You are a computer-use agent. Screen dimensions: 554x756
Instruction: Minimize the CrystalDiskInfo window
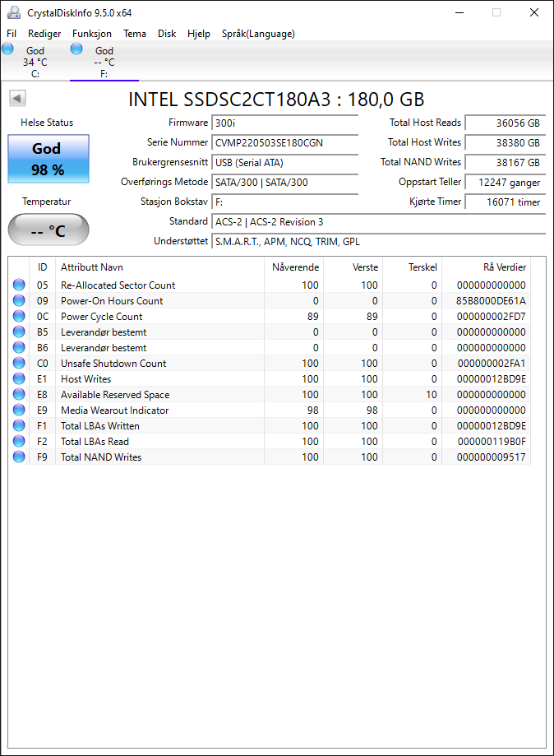459,12
